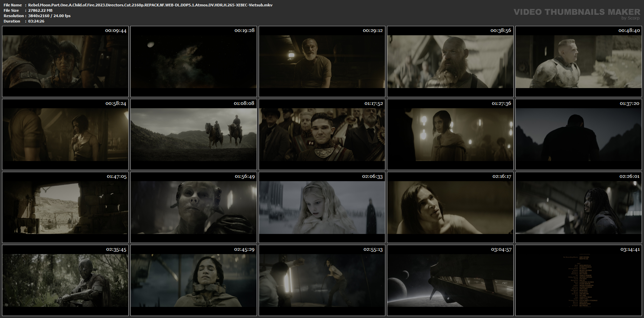644x318 pixels.
Task: Select the thumbnail timestamped 00:58:24
Action: [x=65, y=134]
